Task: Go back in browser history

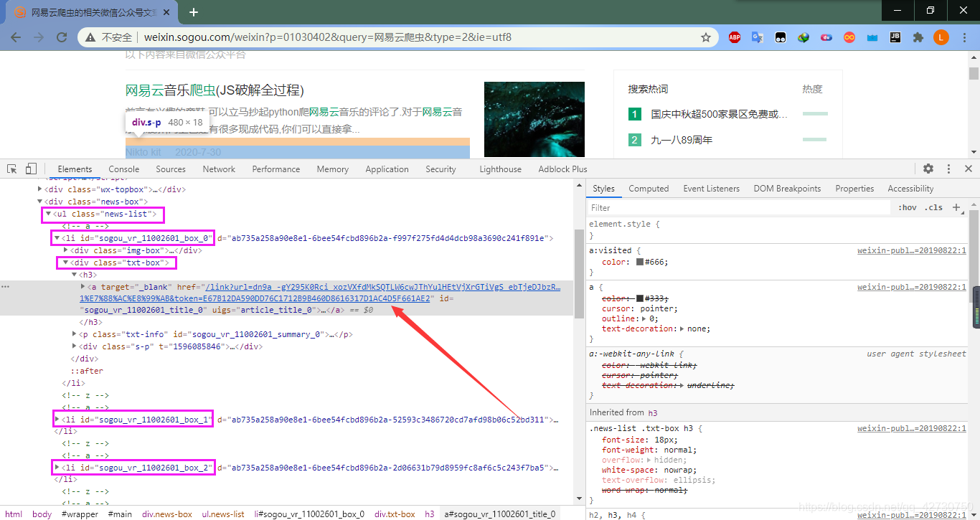Action: [x=16, y=37]
